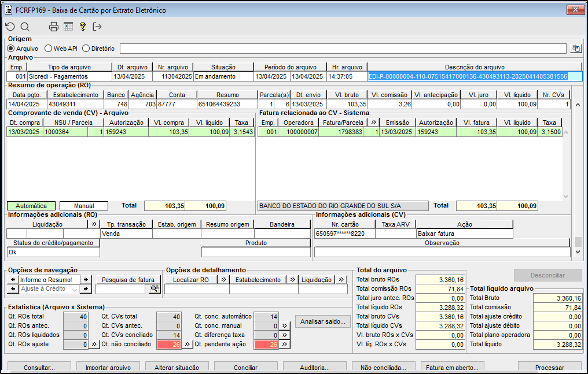Screen dimensions: 588x374
Task: Click the Consultar button
Action: pyautogui.click(x=39, y=367)
